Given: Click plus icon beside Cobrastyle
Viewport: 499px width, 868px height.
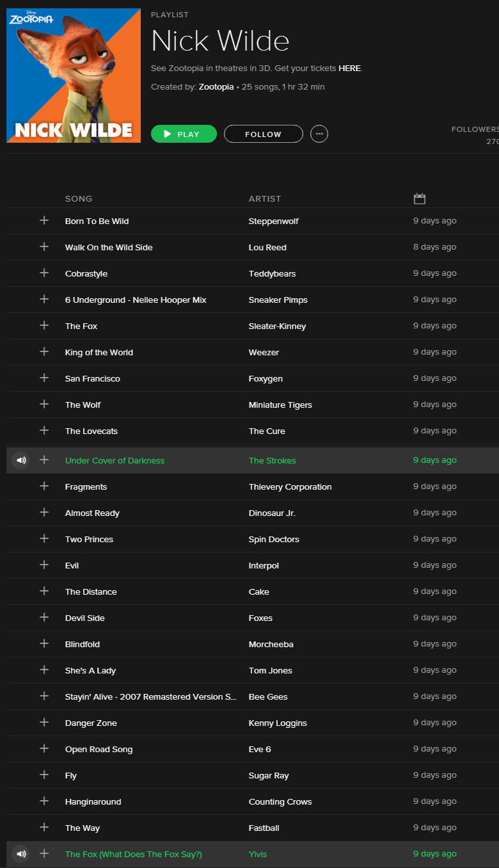Looking at the screenshot, I should point(44,273).
